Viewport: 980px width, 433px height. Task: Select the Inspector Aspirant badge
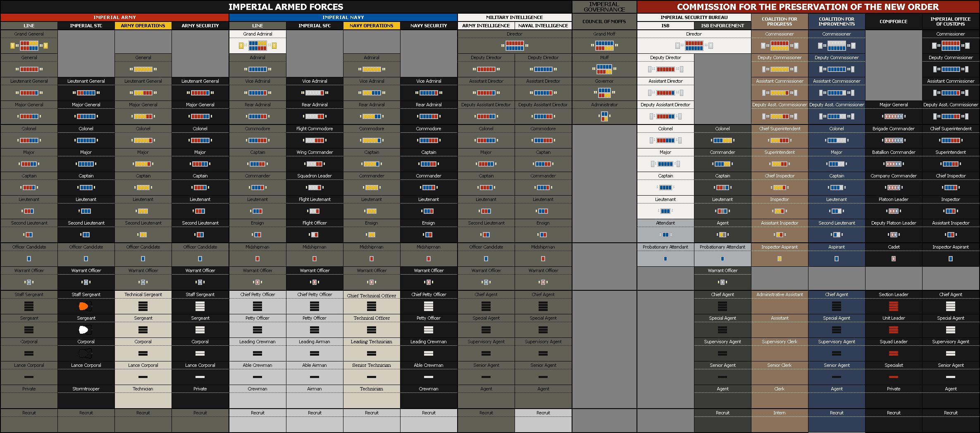780,258
